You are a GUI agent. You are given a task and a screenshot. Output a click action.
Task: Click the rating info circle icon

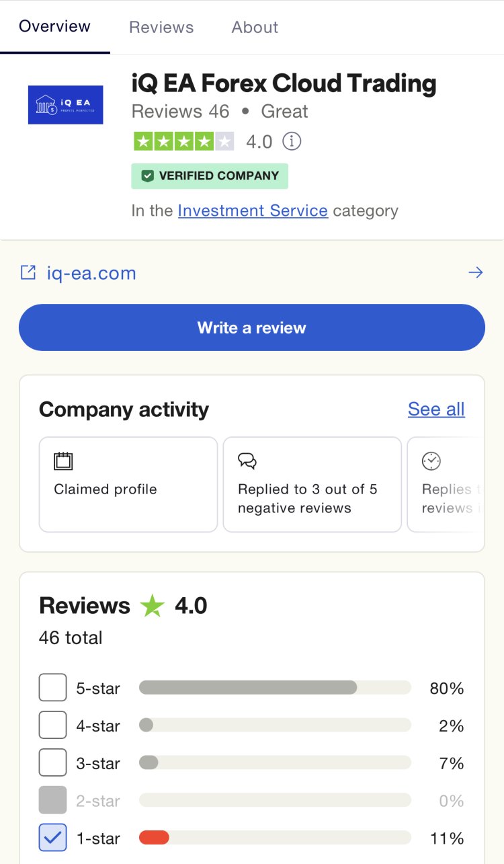tap(291, 142)
